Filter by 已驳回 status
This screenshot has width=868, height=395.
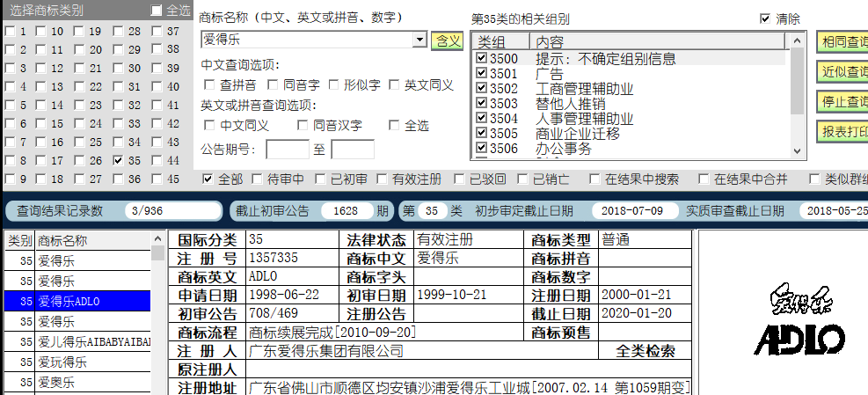click(459, 179)
